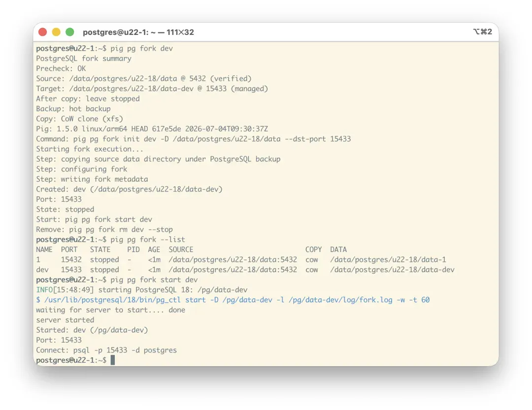
Task: Click the green zoom window button
Action: click(70, 32)
